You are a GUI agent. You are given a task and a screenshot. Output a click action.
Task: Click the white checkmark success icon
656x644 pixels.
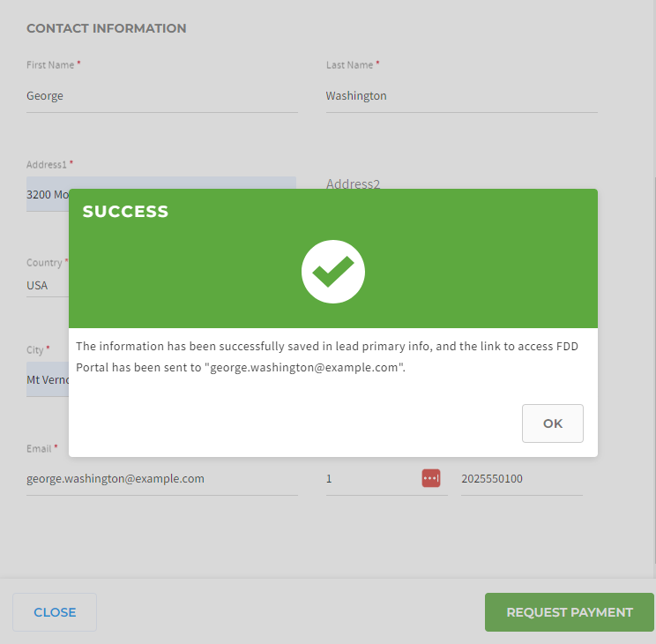coord(333,272)
